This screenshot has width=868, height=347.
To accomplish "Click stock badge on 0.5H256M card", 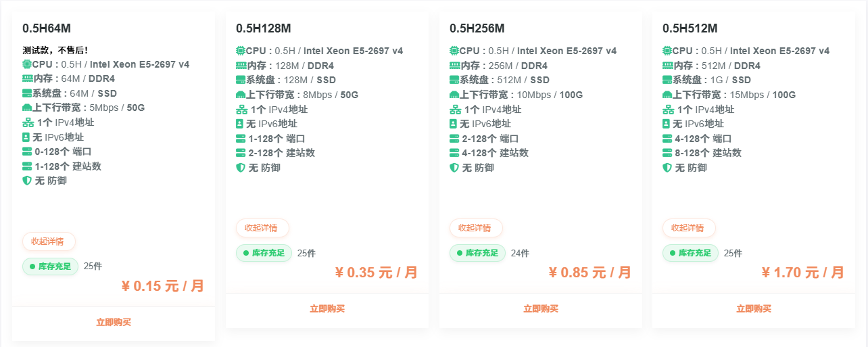I will (x=477, y=253).
